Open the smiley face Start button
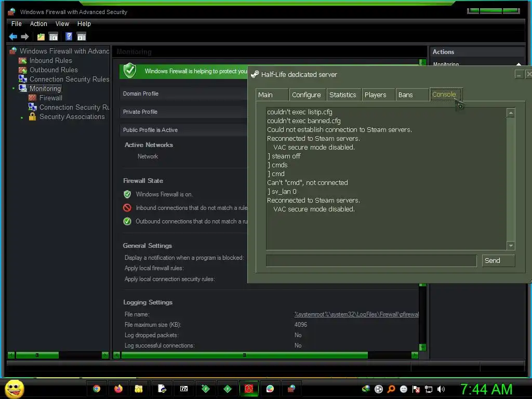The height and width of the screenshot is (399, 532). [14, 389]
